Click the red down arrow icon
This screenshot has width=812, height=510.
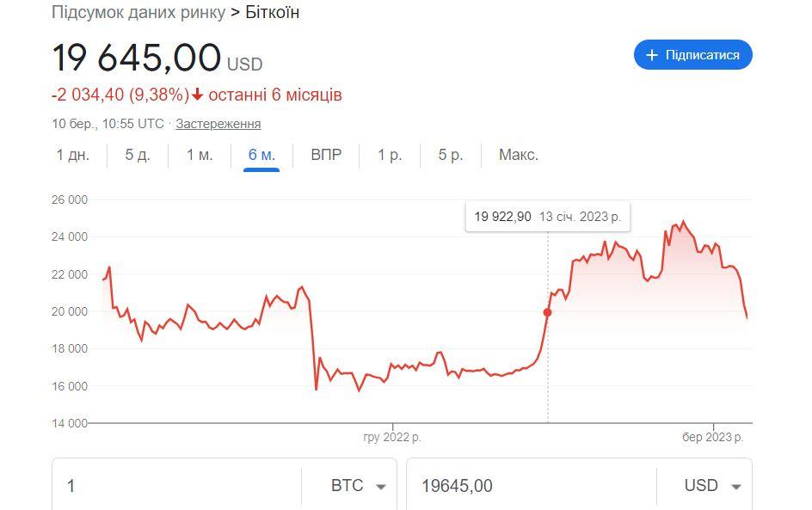pos(198,95)
